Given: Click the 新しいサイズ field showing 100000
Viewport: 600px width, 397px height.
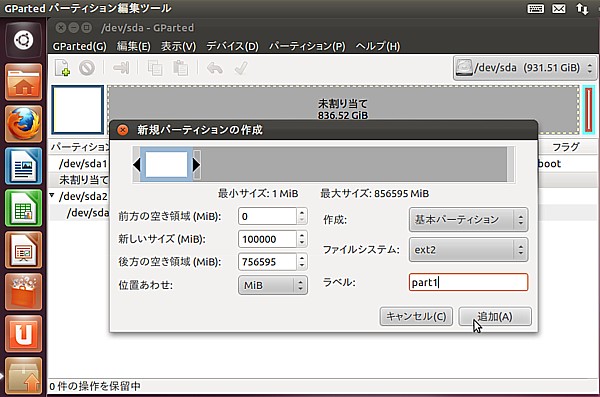Looking at the screenshot, I should tap(267, 239).
